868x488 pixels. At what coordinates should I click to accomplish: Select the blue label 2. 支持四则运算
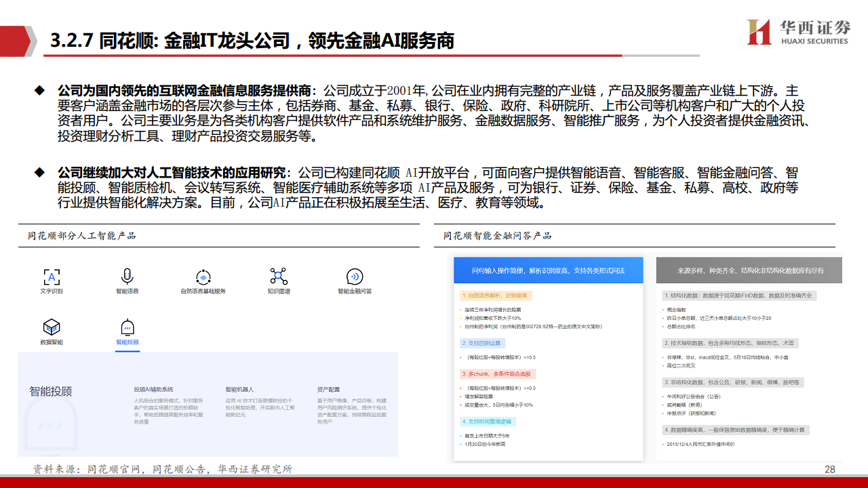point(483,343)
